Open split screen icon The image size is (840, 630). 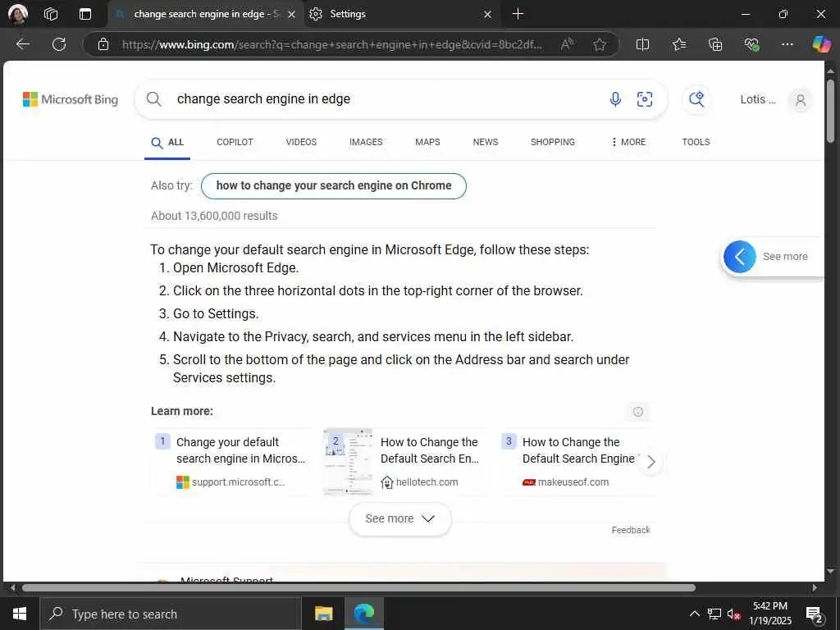642,44
